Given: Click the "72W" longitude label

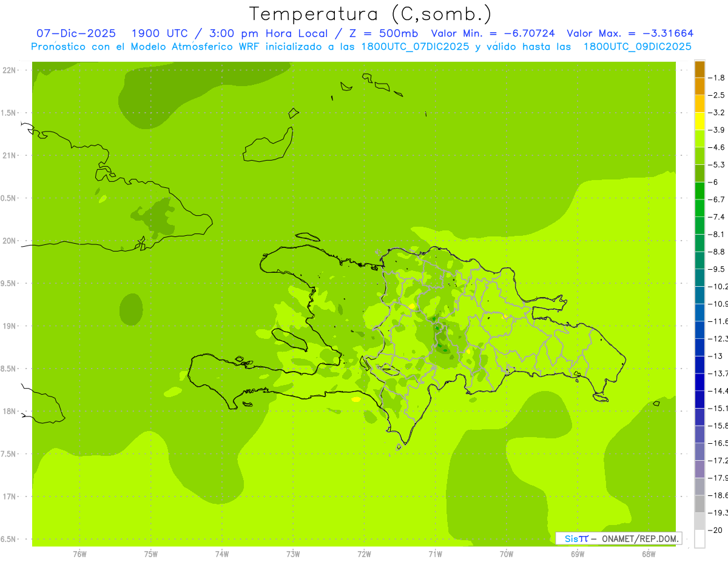Looking at the screenshot, I should tap(364, 554).
